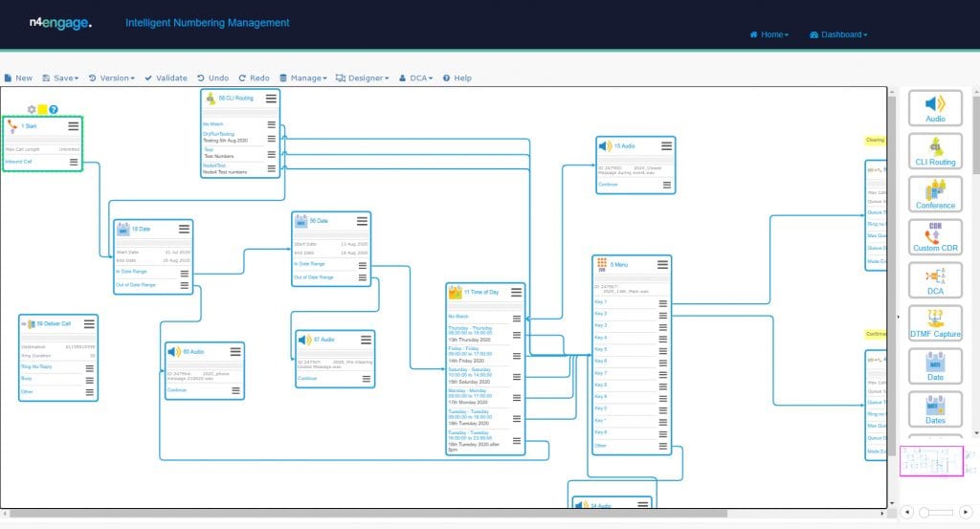Click the canvas minimap thumbnail
980x529 pixels.
pos(931,461)
